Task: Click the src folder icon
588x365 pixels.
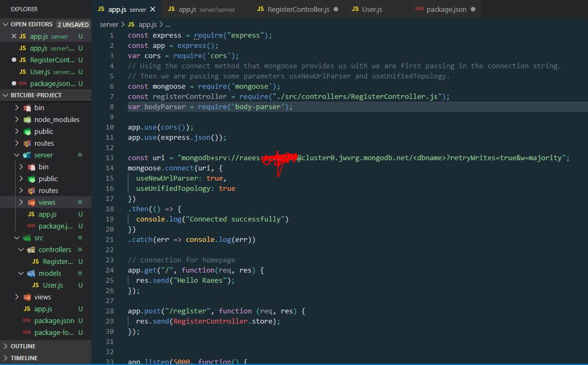Action: click(27, 238)
